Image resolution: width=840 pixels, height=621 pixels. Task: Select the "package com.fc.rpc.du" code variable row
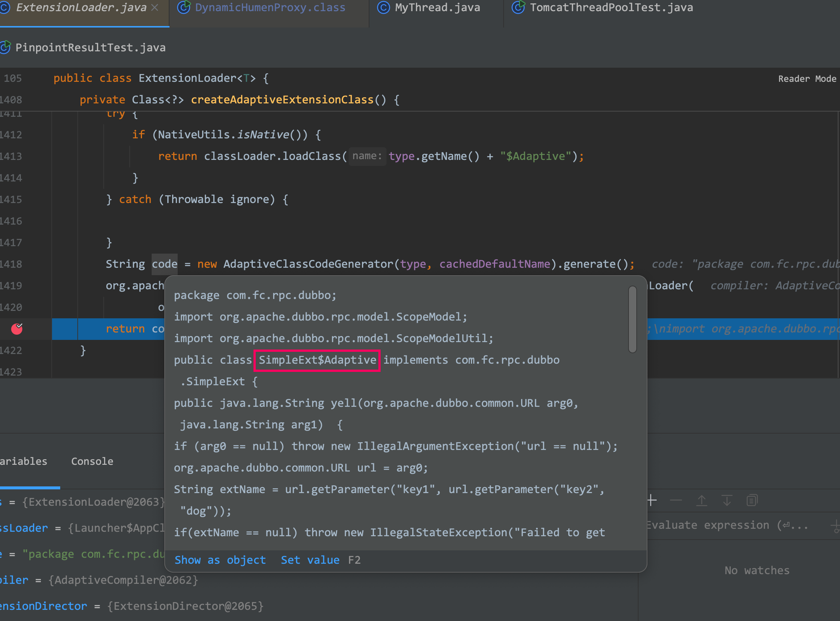tap(82, 554)
